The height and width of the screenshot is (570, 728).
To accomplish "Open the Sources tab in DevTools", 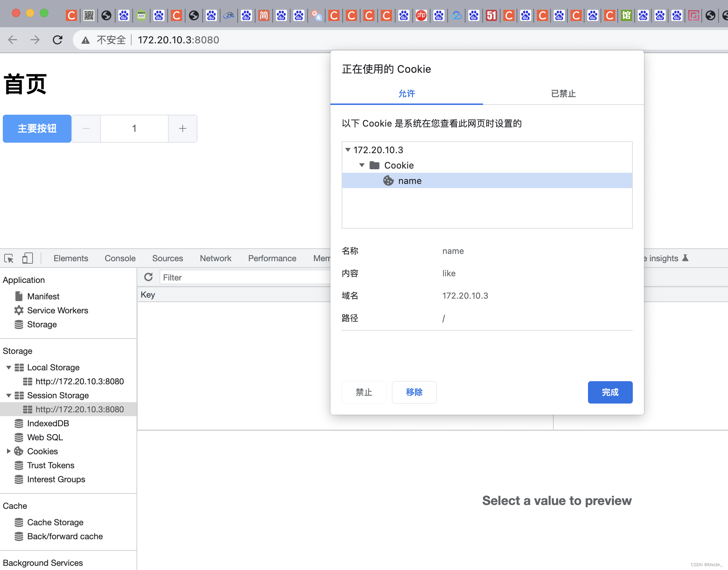I will (x=168, y=258).
